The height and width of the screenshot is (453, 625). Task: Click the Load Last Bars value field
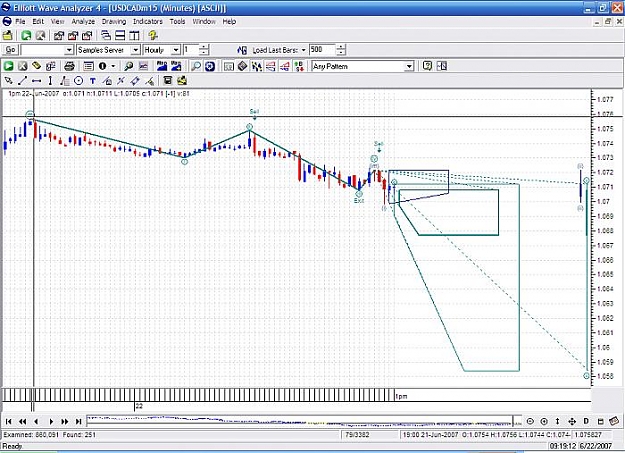[x=322, y=50]
